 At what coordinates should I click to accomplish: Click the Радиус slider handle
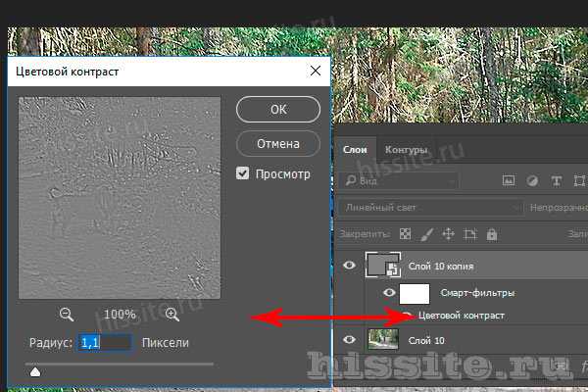[x=35, y=371]
